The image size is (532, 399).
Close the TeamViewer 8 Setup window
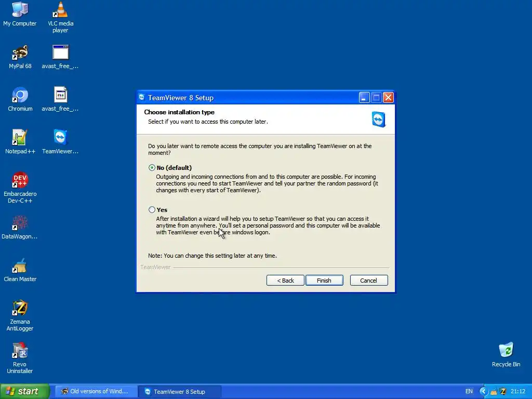point(388,98)
